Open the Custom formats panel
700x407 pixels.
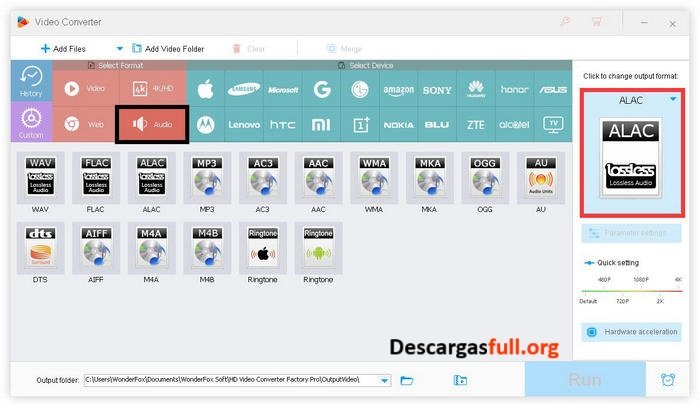tap(31, 122)
